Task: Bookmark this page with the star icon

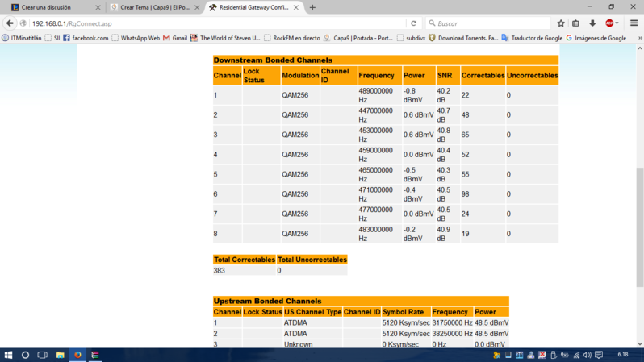Action: 561,23
